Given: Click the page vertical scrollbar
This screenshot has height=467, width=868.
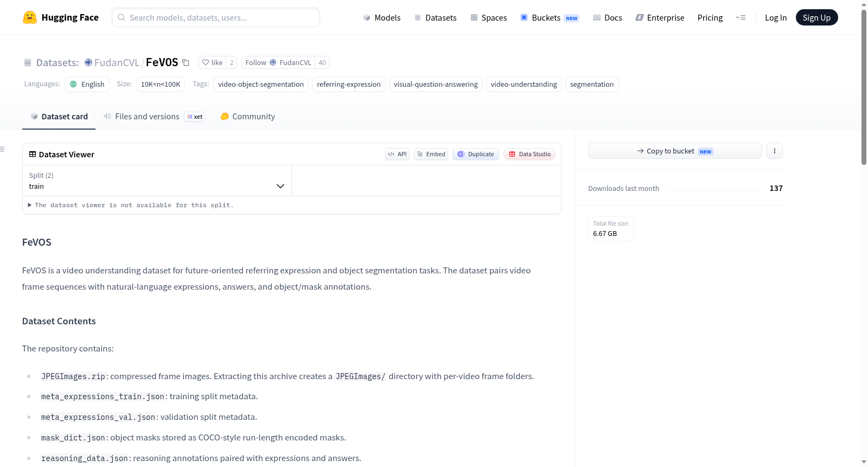Looking at the screenshot, I should 864,87.
